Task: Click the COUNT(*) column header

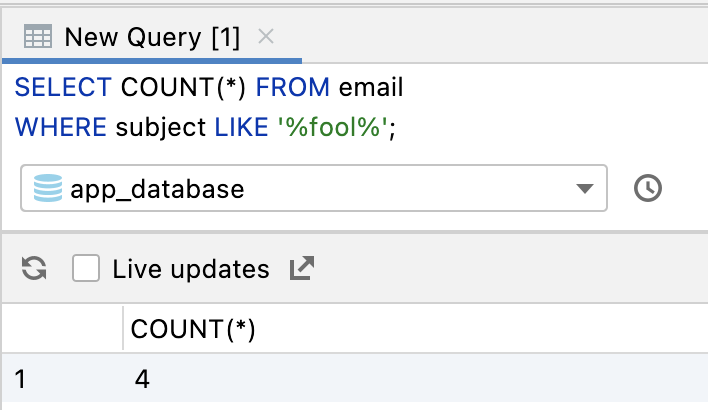Action: coord(193,330)
